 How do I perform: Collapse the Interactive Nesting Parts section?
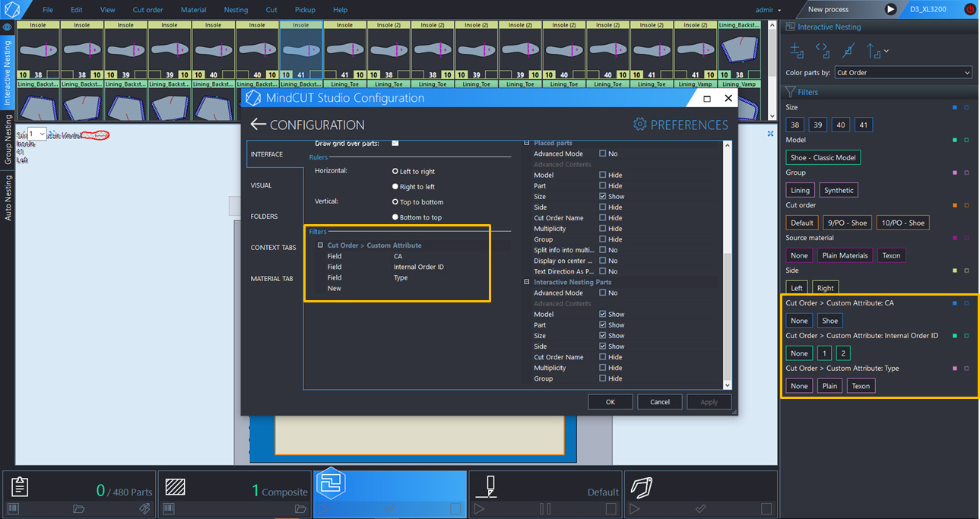coord(527,282)
